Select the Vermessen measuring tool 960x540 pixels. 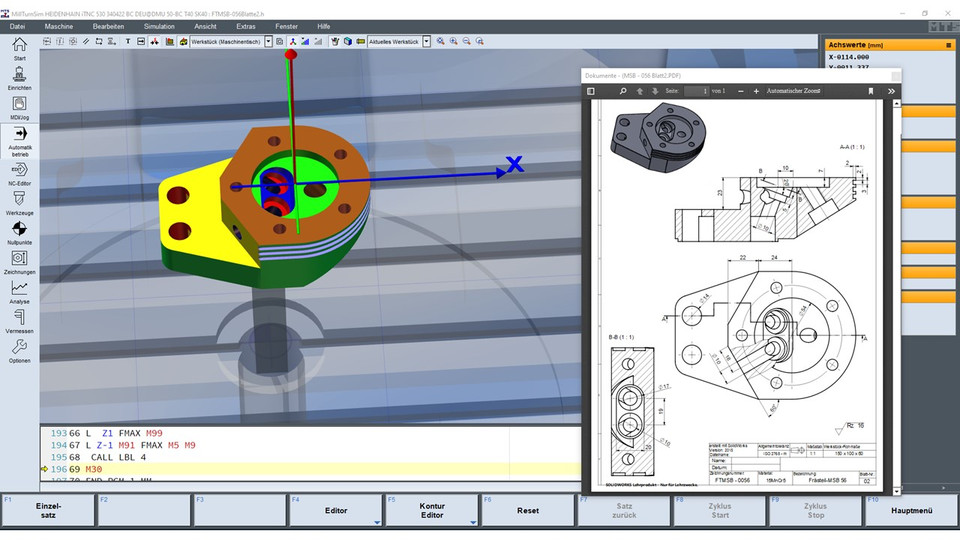coord(20,318)
